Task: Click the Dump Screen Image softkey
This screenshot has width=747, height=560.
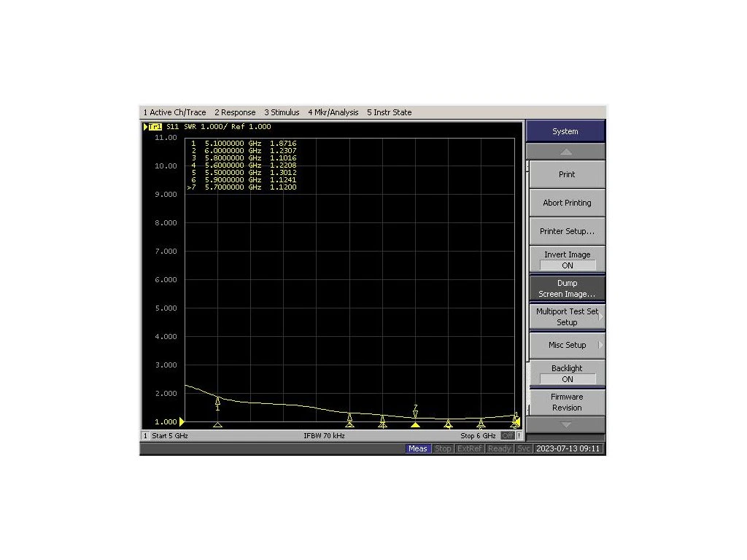Action: (x=566, y=288)
